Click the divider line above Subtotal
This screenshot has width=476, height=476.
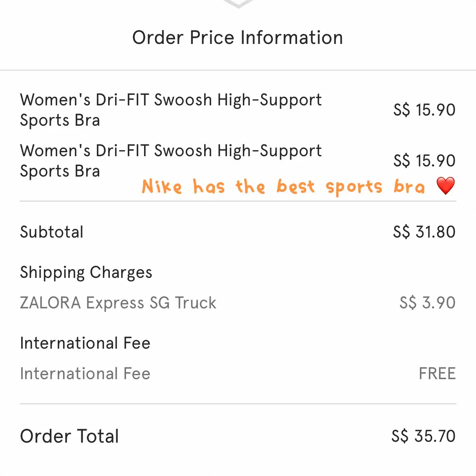(238, 201)
